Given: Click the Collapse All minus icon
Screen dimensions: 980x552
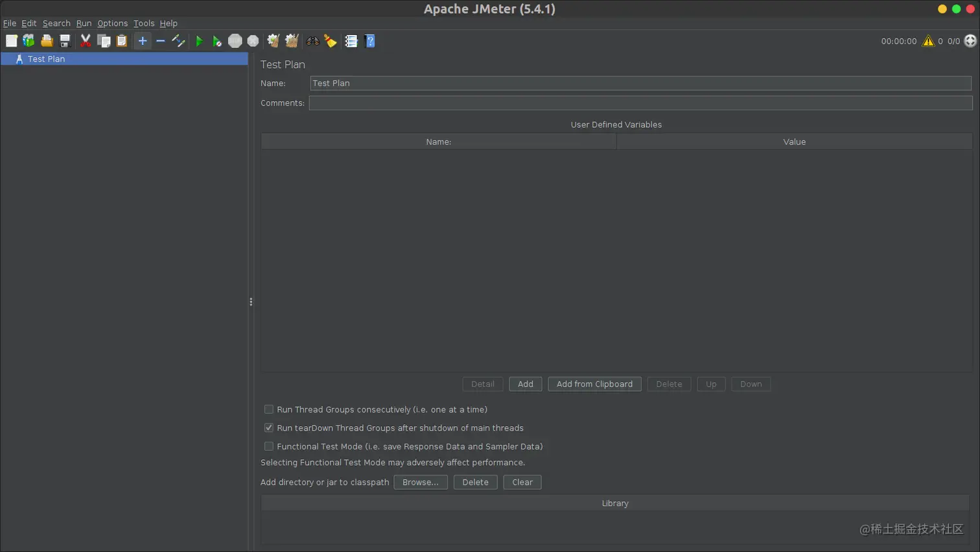Looking at the screenshot, I should [161, 41].
